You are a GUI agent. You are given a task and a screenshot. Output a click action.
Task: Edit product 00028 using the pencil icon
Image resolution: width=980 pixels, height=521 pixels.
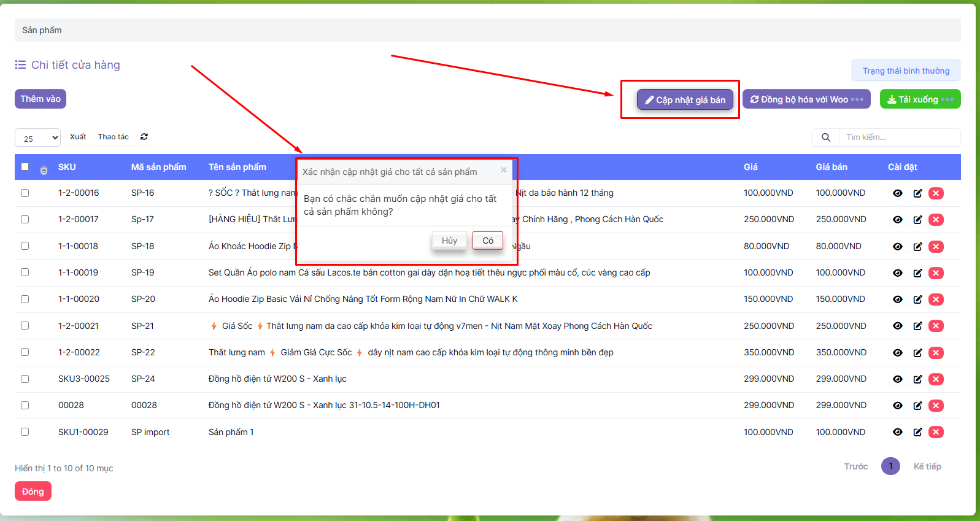click(x=917, y=406)
